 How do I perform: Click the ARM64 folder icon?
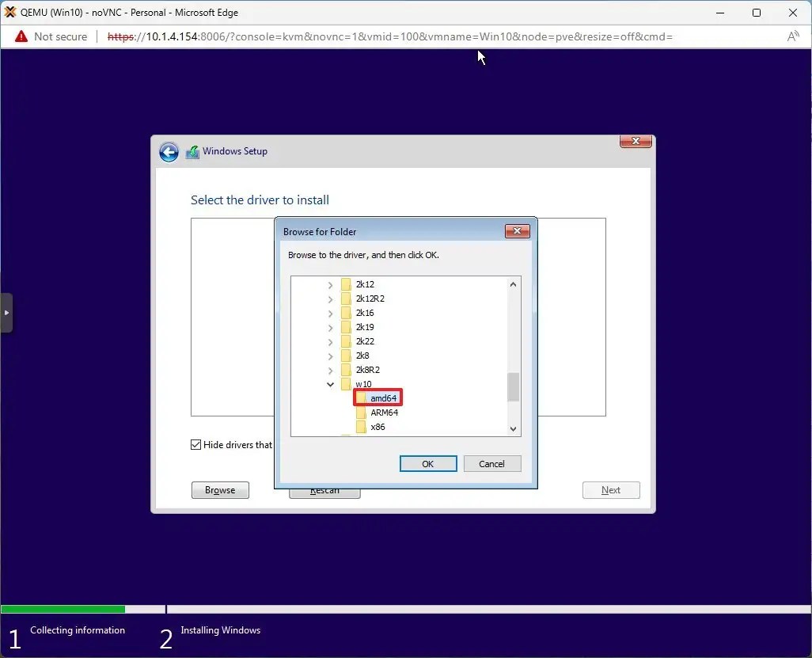[x=363, y=412]
